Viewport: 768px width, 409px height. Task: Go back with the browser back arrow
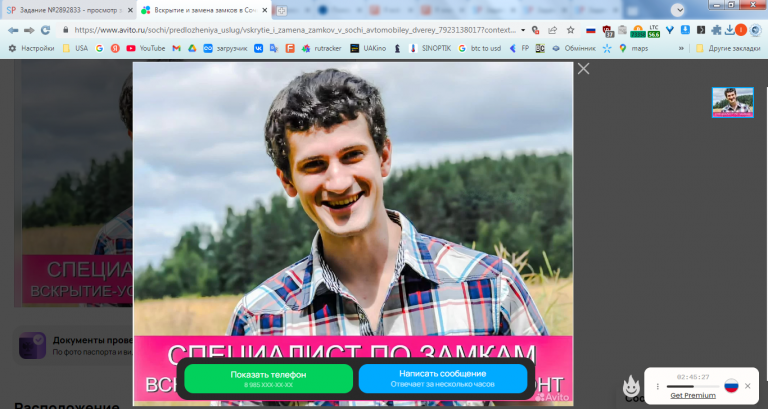click(13, 30)
